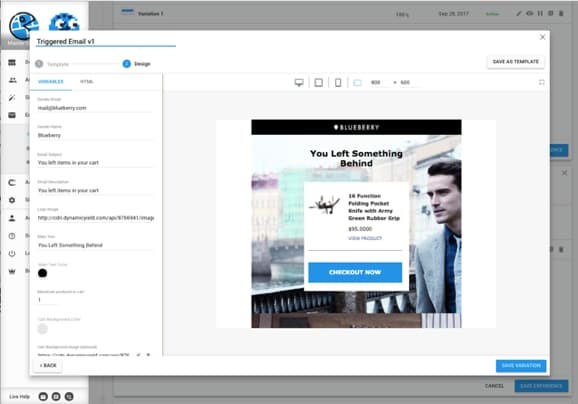Click the trash delete icon for Variation 1
Image resolution: width=578 pixels, height=404 pixels.
(x=561, y=13)
